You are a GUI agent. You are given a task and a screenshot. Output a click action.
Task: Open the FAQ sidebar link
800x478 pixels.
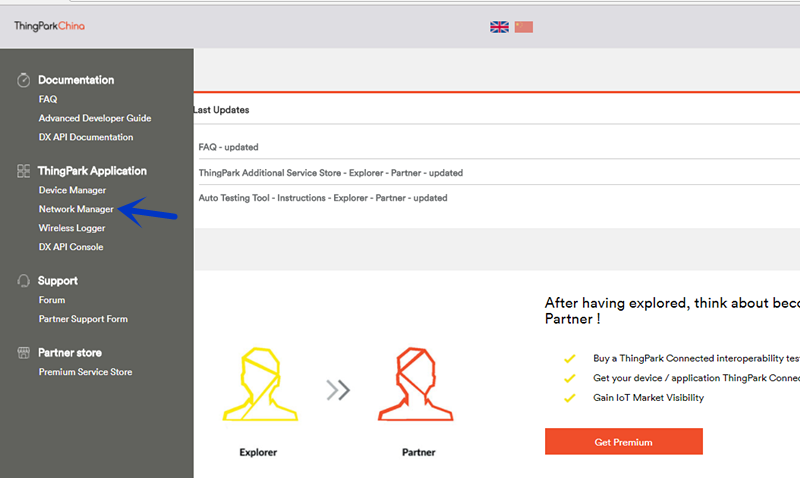tap(48, 99)
